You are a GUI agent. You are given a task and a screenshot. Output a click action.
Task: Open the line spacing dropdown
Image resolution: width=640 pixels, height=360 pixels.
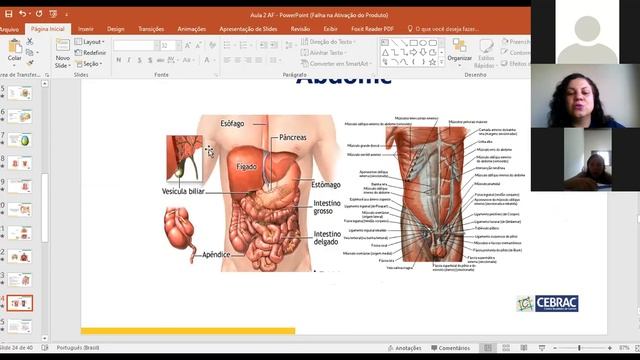tap(289, 45)
